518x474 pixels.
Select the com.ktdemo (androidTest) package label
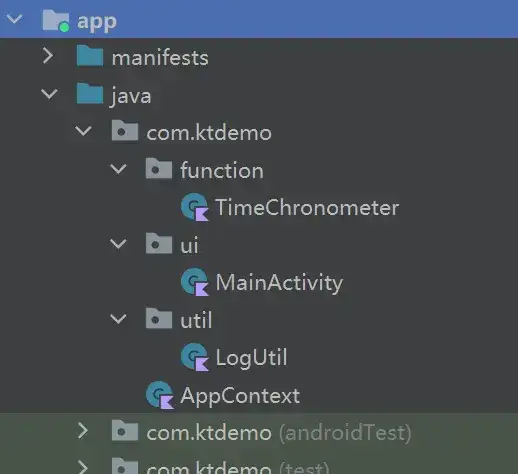(x=279, y=433)
